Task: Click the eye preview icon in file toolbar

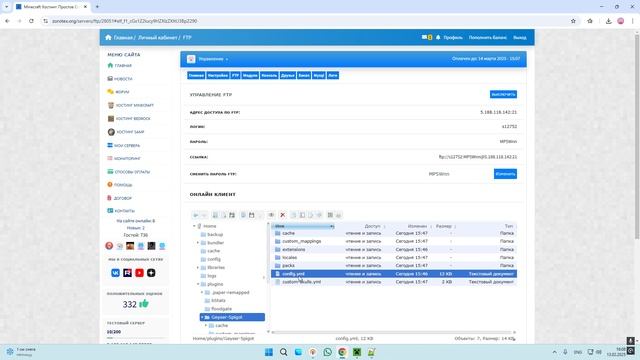Action: click(271, 215)
